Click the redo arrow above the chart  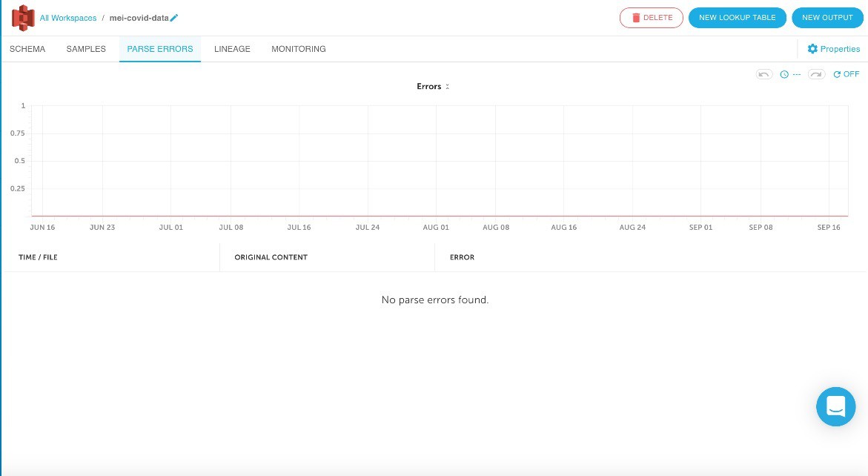(816, 74)
